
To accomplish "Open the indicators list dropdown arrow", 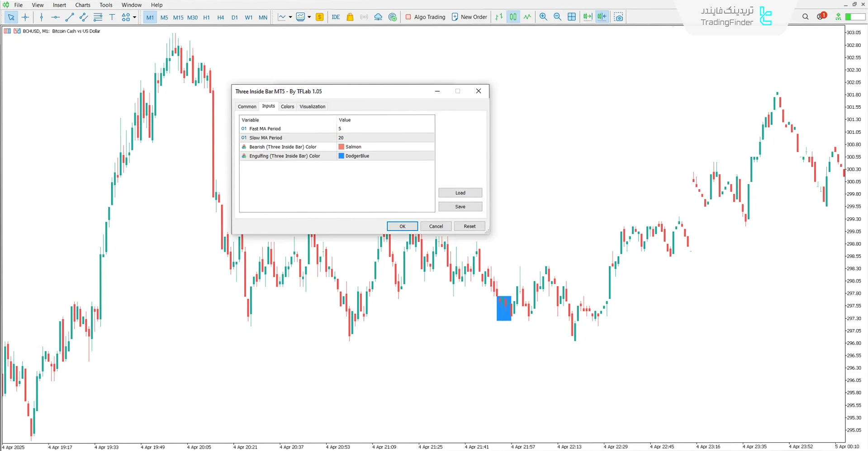I will pyautogui.click(x=290, y=17).
